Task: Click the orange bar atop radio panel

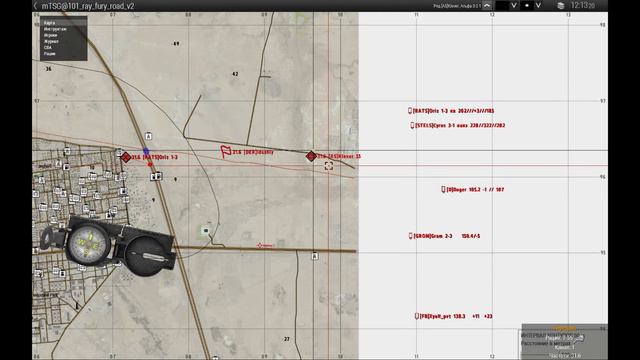Action: coord(564,328)
